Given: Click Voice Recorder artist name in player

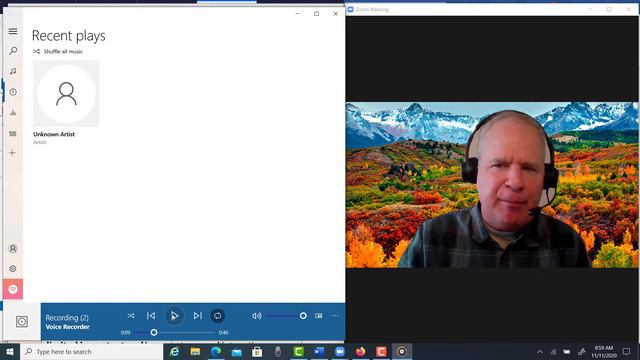Looking at the screenshot, I should (67, 327).
